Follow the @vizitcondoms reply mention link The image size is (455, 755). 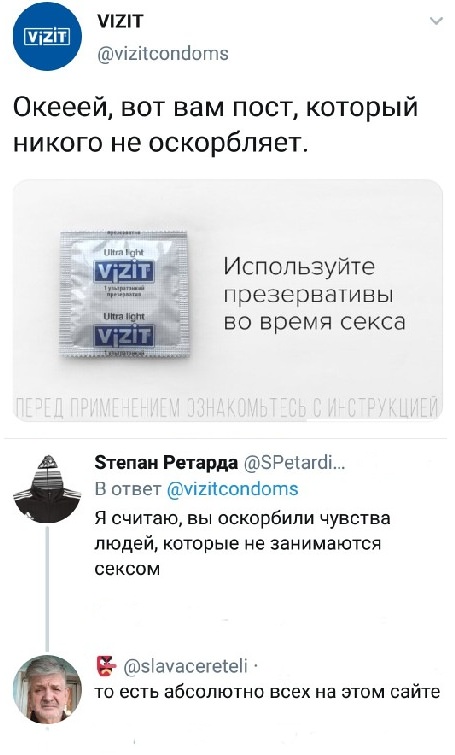(x=232, y=489)
